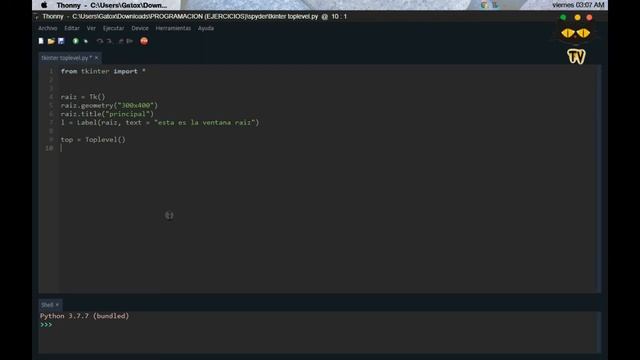This screenshot has width=640, height=360.
Task: Run the current script with the green button
Action: [76, 41]
